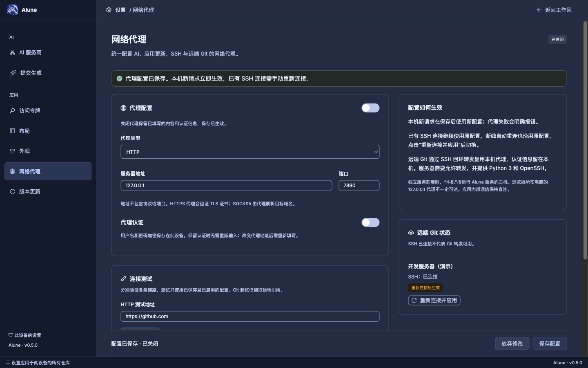The height and width of the screenshot is (368, 588).
Task: Turn on the 代理认证 toggle
Action: tap(370, 222)
